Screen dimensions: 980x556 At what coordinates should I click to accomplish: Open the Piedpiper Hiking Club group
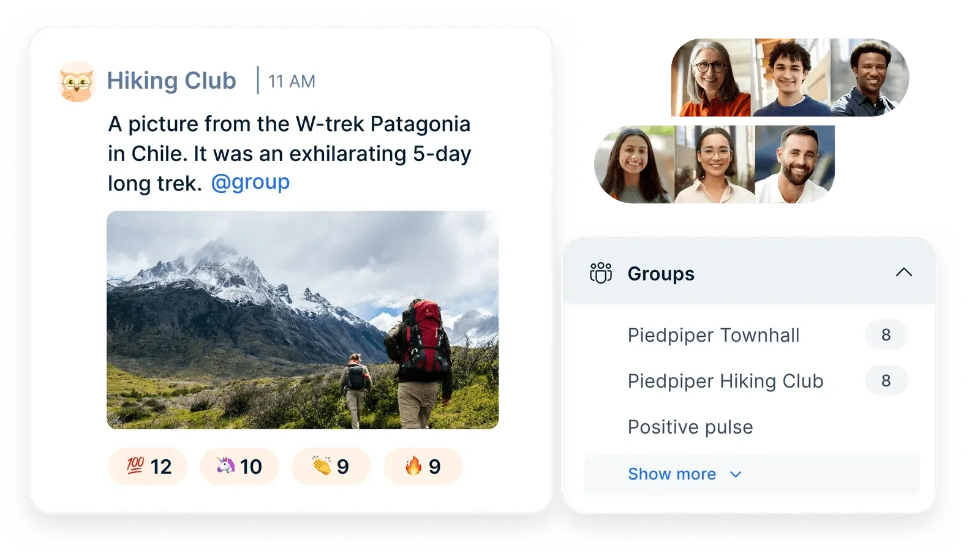725,381
